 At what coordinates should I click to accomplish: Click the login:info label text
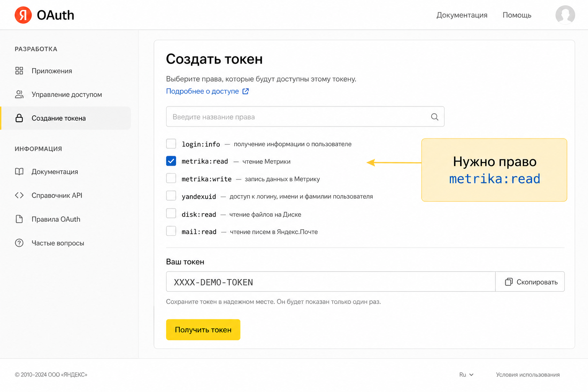pyautogui.click(x=201, y=144)
